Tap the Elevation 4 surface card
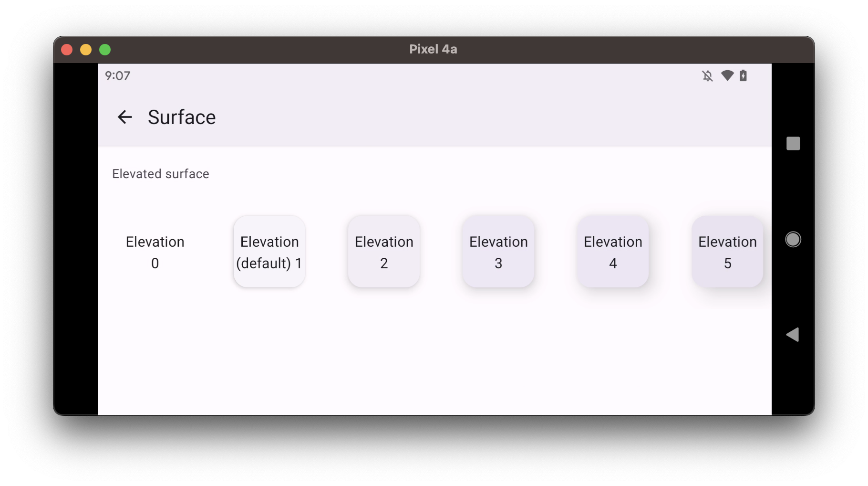 [612, 252]
